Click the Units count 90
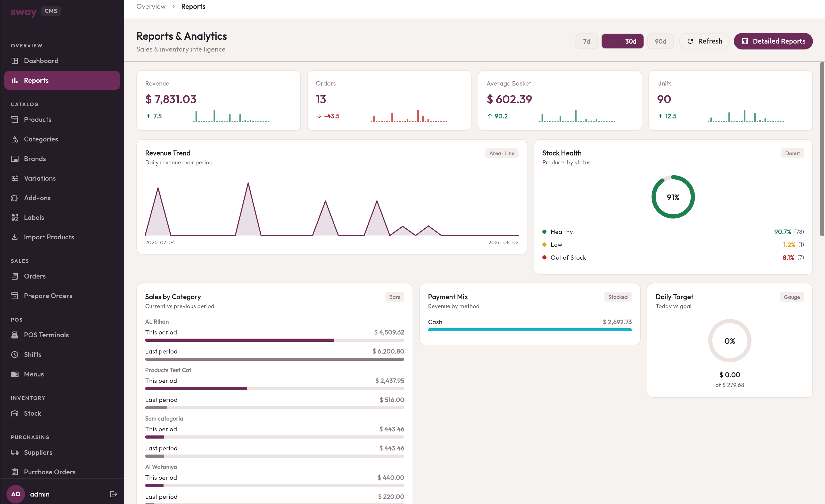This screenshot has width=825, height=504. (664, 99)
